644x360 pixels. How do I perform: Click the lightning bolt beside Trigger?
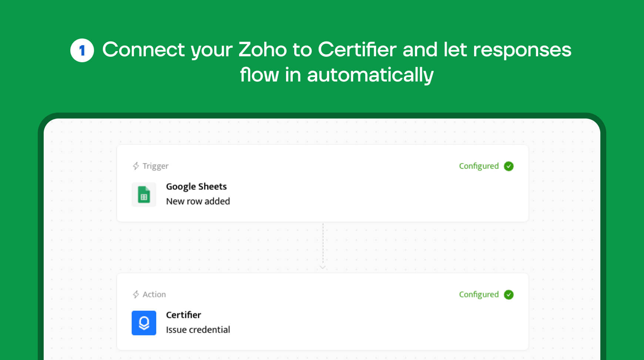136,166
